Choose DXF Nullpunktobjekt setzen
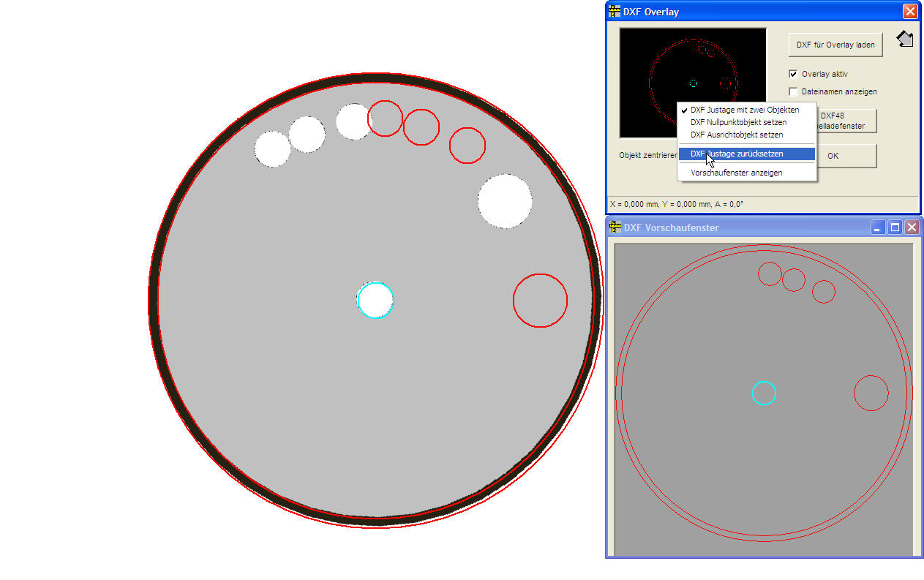Image resolution: width=924 pixels, height=580 pixels. [x=738, y=122]
